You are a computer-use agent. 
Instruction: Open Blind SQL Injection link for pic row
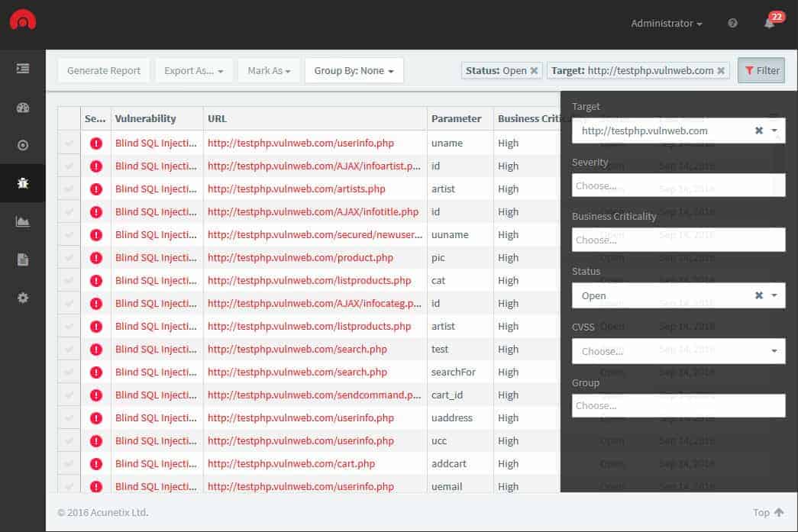156,258
